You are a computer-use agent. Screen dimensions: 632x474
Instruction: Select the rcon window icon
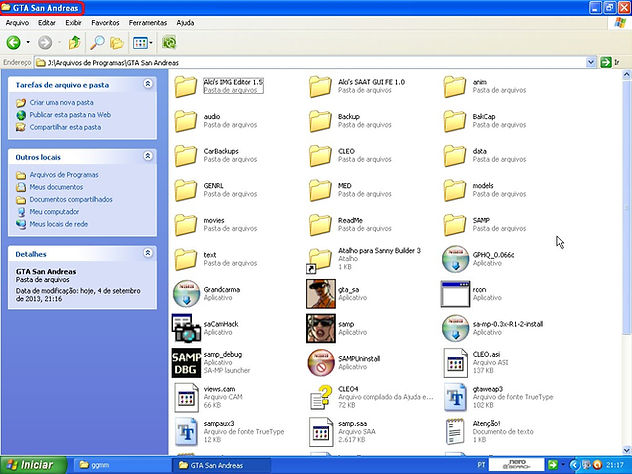(x=455, y=293)
